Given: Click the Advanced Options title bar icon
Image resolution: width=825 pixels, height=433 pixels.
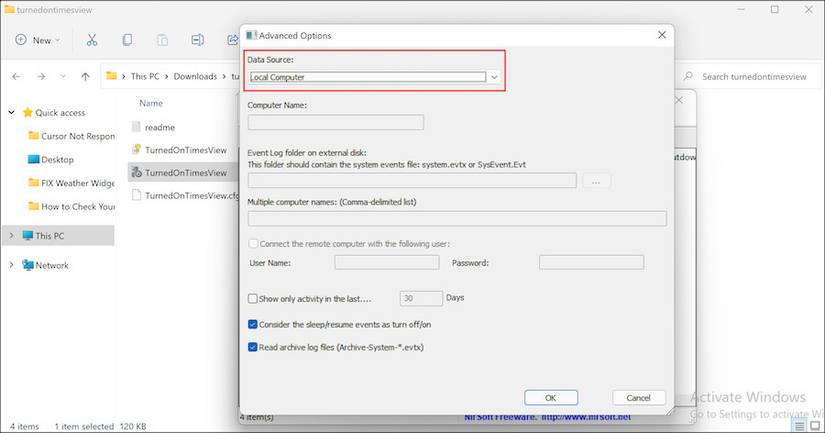Looking at the screenshot, I should point(251,35).
